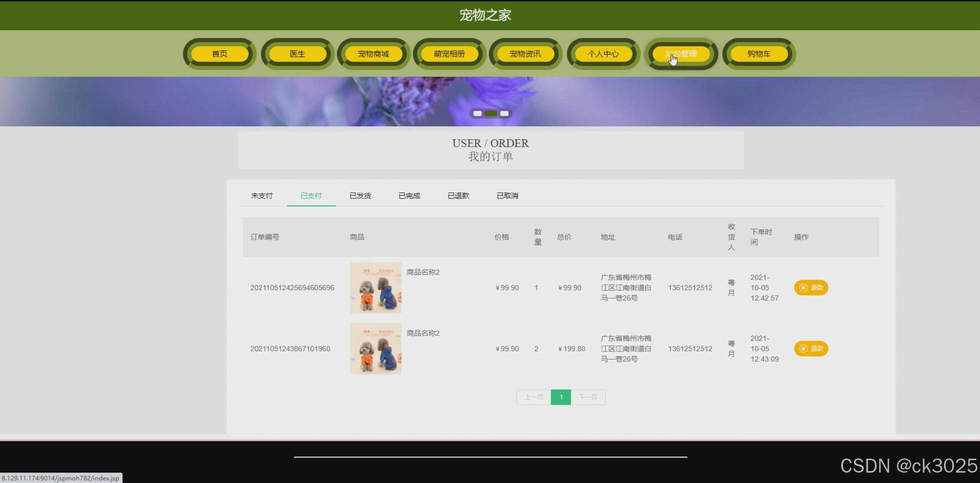Switch to the 已完成 completed tab
980x483 pixels.
click(410, 196)
